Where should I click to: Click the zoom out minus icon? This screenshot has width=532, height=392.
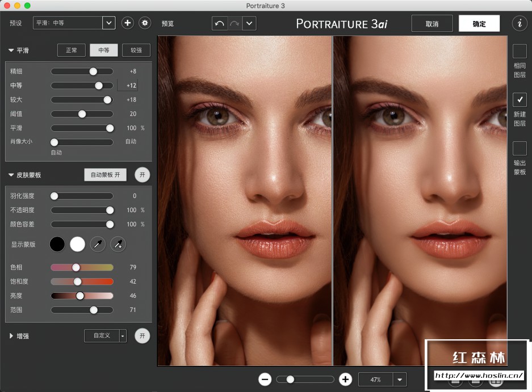pyautogui.click(x=265, y=380)
